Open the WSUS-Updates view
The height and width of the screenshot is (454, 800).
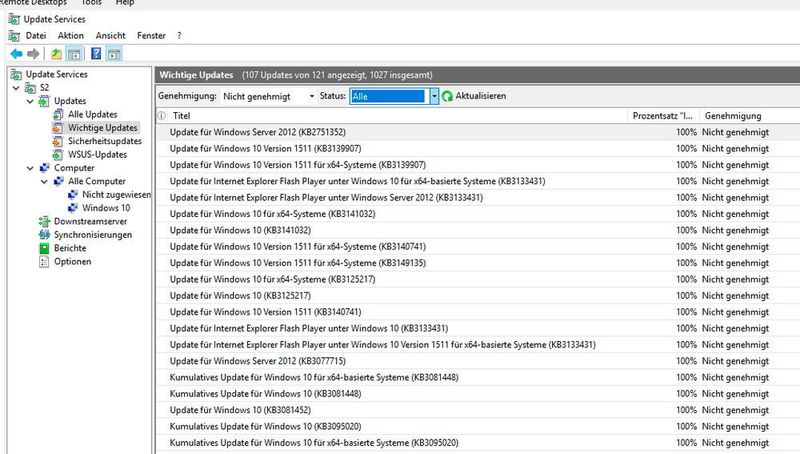97,154
